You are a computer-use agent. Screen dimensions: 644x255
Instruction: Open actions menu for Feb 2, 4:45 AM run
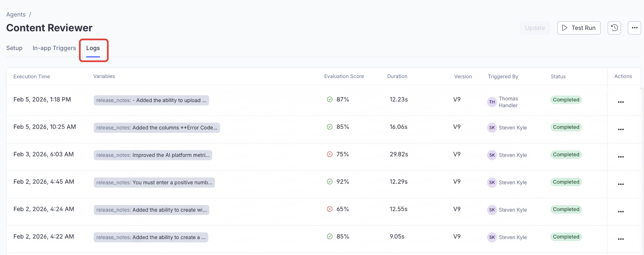click(620, 184)
